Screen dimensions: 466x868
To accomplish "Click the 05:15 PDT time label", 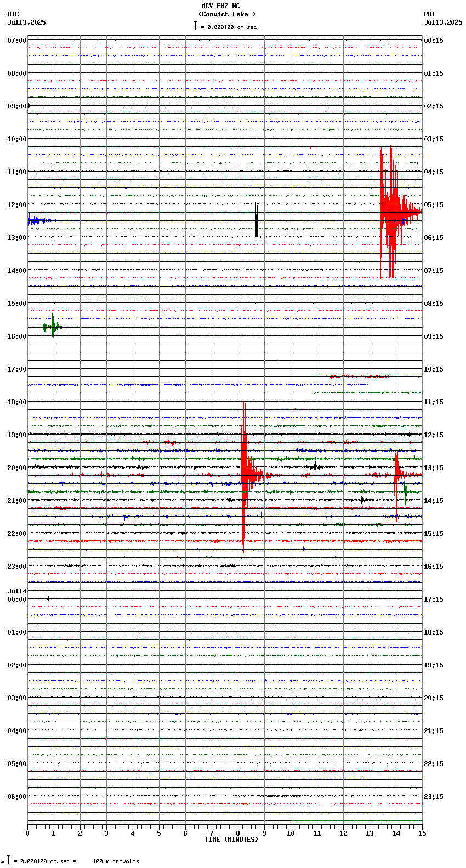I will 434,205.
